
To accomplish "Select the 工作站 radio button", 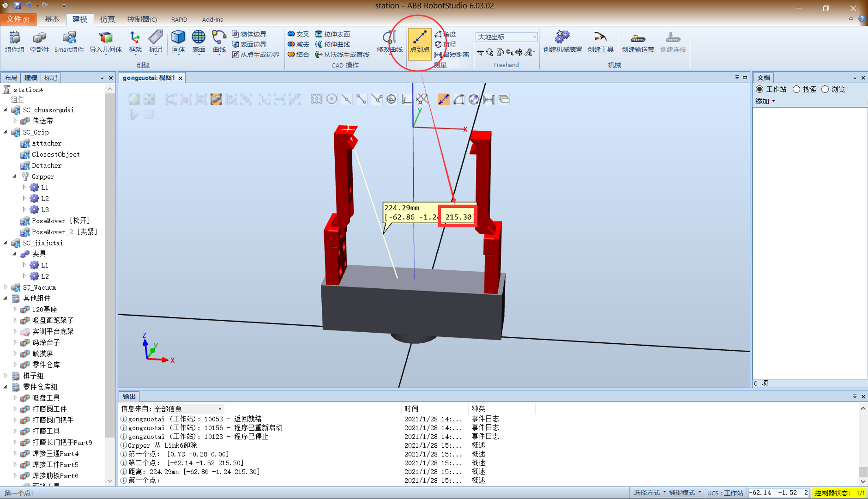I will 760,89.
